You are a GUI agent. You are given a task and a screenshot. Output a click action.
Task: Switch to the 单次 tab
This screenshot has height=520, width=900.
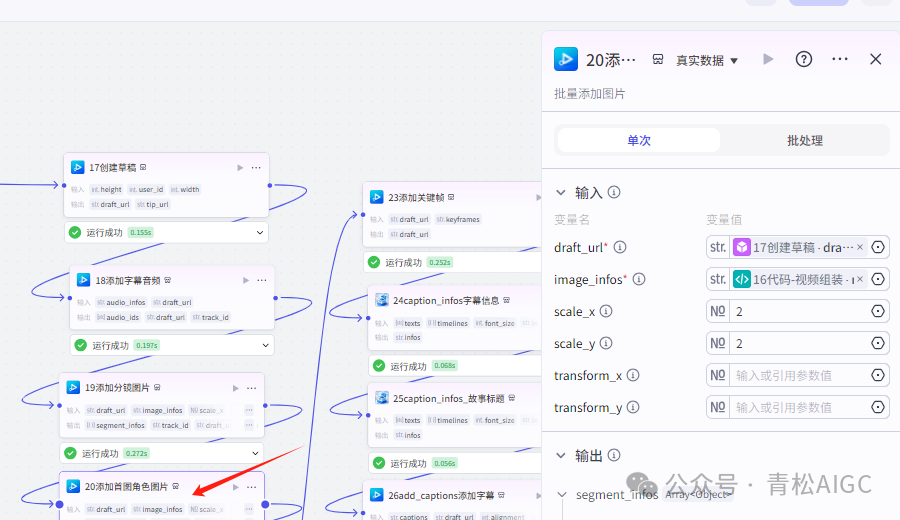(x=639, y=141)
